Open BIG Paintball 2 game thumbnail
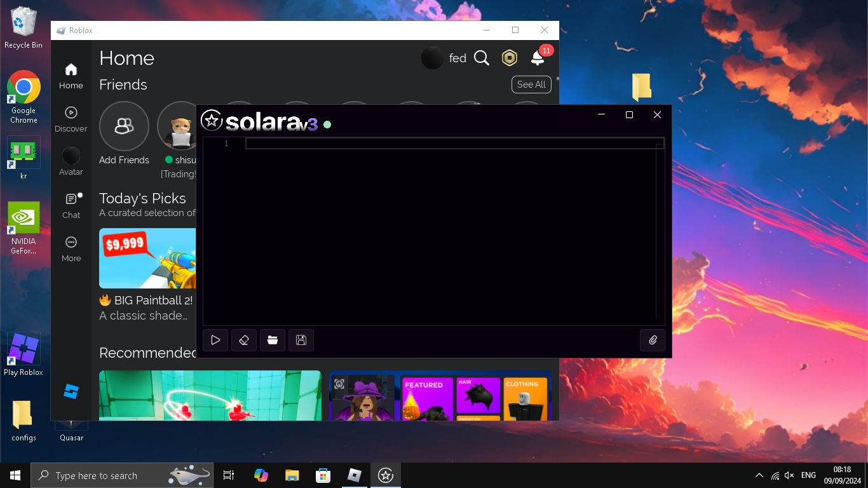The width and height of the screenshot is (868, 488). (147, 259)
